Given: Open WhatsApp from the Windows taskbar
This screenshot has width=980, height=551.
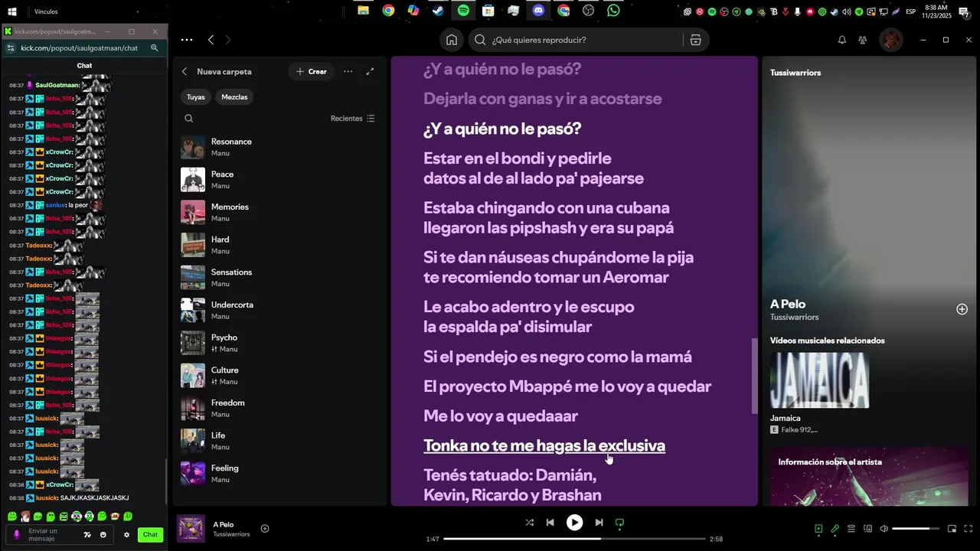Looking at the screenshot, I should point(613,11).
